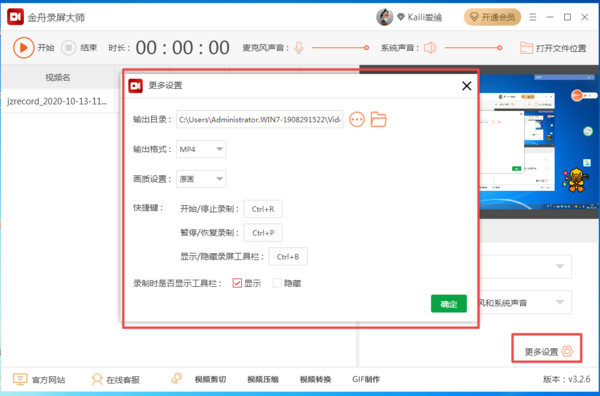Select the jzrecord_2020-10-13 video row
This screenshot has width=600, height=396.
click(x=57, y=101)
